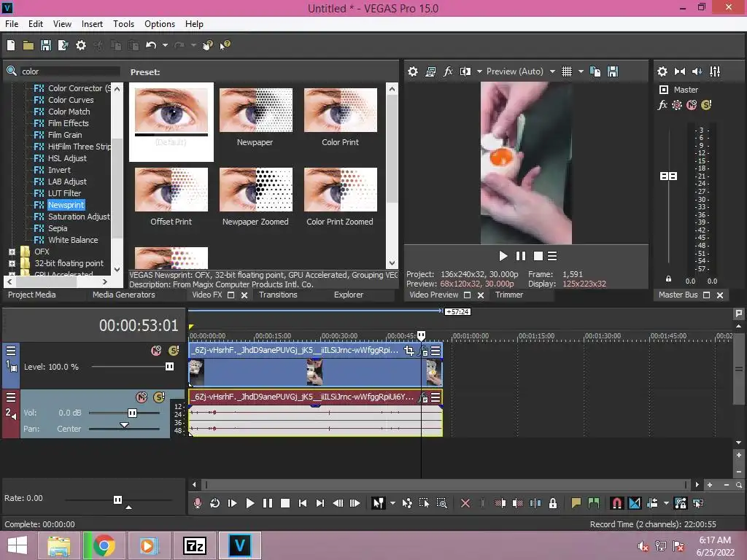The width and height of the screenshot is (747, 560).
Task: Toggle Enable Snapping magnet icon
Action: [x=616, y=503]
